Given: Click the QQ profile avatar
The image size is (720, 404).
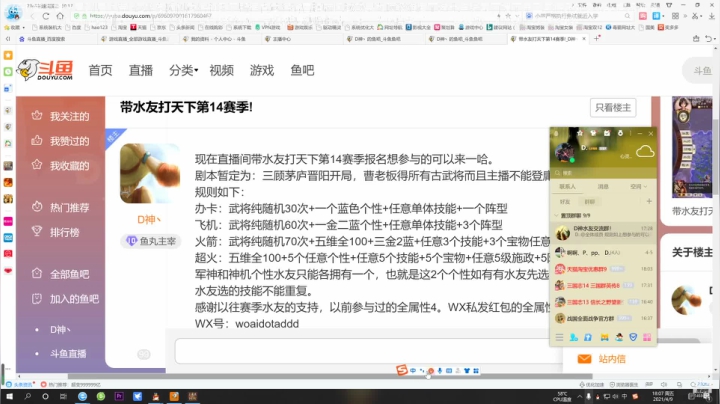Looking at the screenshot, I should coord(564,152).
